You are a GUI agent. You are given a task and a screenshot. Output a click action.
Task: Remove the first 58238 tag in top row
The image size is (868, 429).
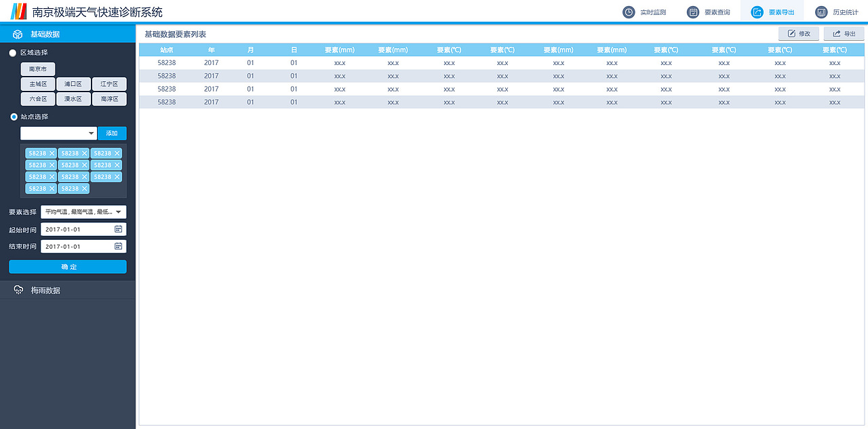coord(52,153)
